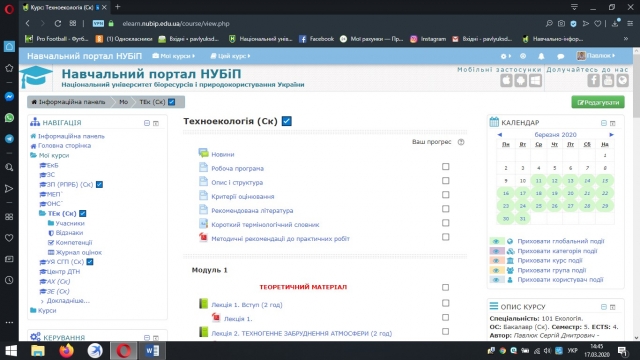This screenshot has width=640, height=360.
Task: Expand Докладніше in navigation tree
Action: coord(68,301)
